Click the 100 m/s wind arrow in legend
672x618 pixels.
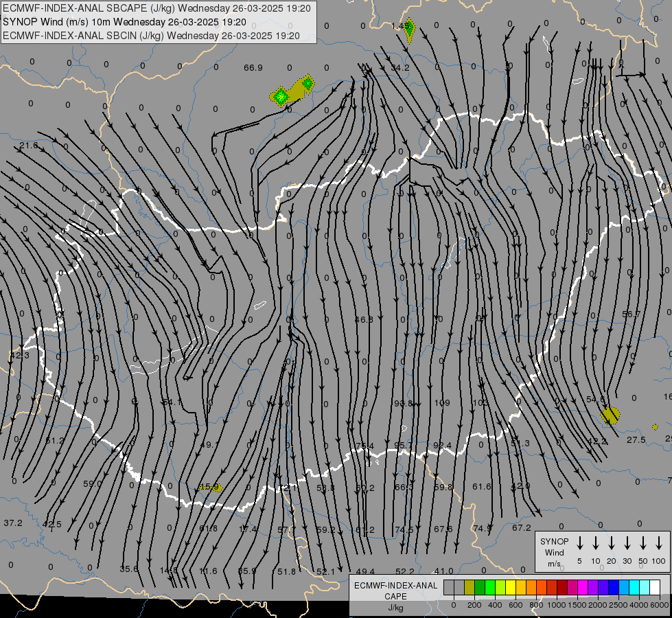point(659,543)
